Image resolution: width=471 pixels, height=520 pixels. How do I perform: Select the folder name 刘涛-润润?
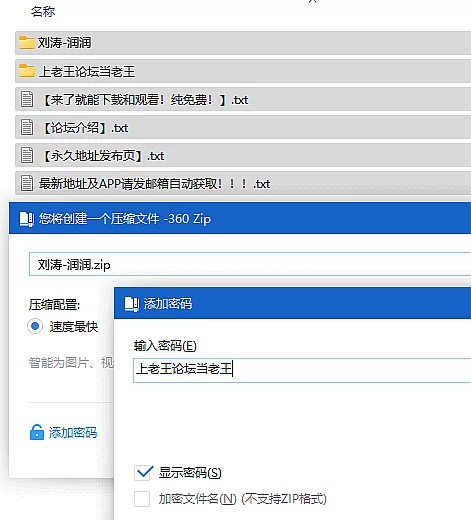(x=64, y=43)
